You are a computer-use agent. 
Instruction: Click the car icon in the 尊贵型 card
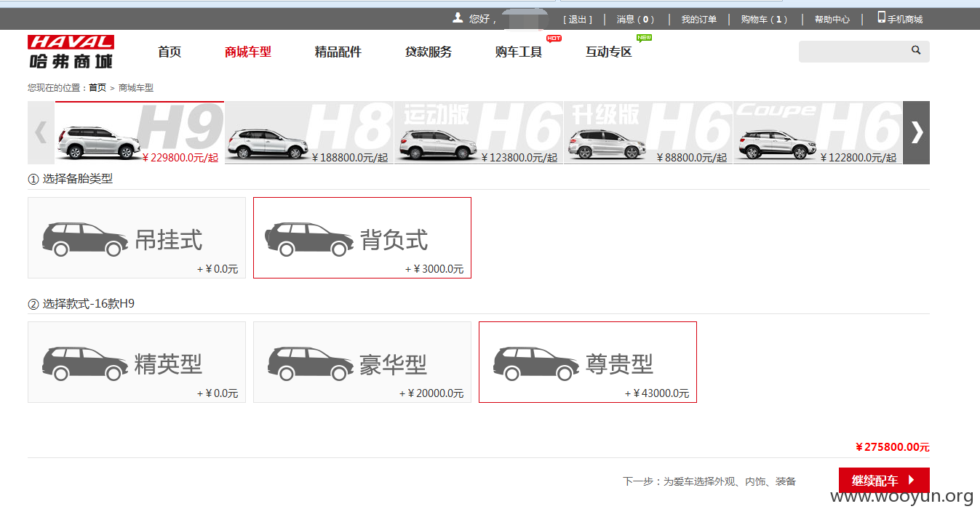[x=536, y=364]
